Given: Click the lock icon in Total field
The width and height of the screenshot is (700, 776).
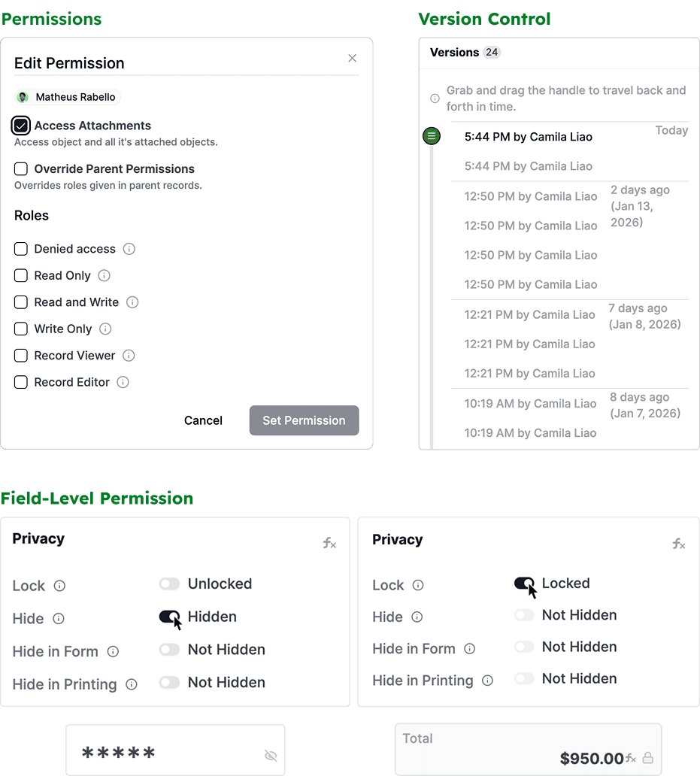Looking at the screenshot, I should (647, 758).
